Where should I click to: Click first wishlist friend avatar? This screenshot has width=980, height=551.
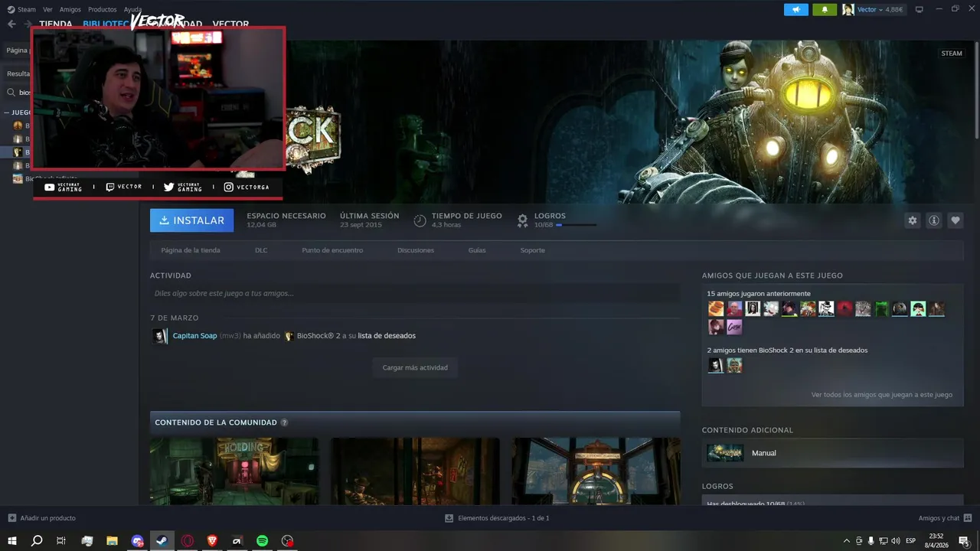click(x=716, y=365)
